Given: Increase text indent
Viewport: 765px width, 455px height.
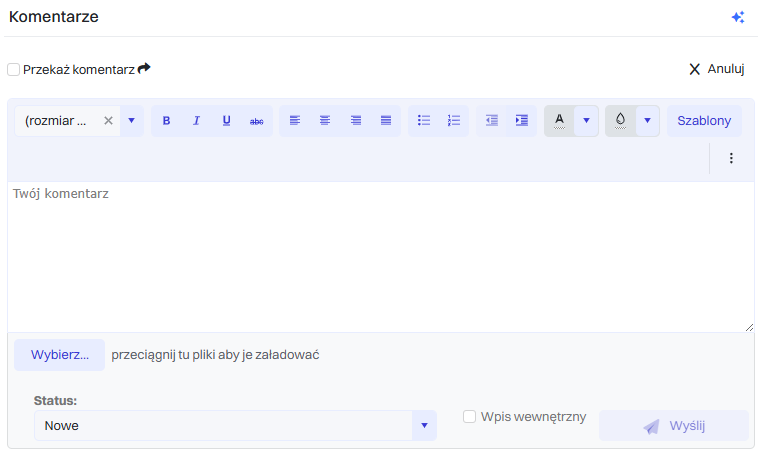Looking at the screenshot, I should (521, 121).
